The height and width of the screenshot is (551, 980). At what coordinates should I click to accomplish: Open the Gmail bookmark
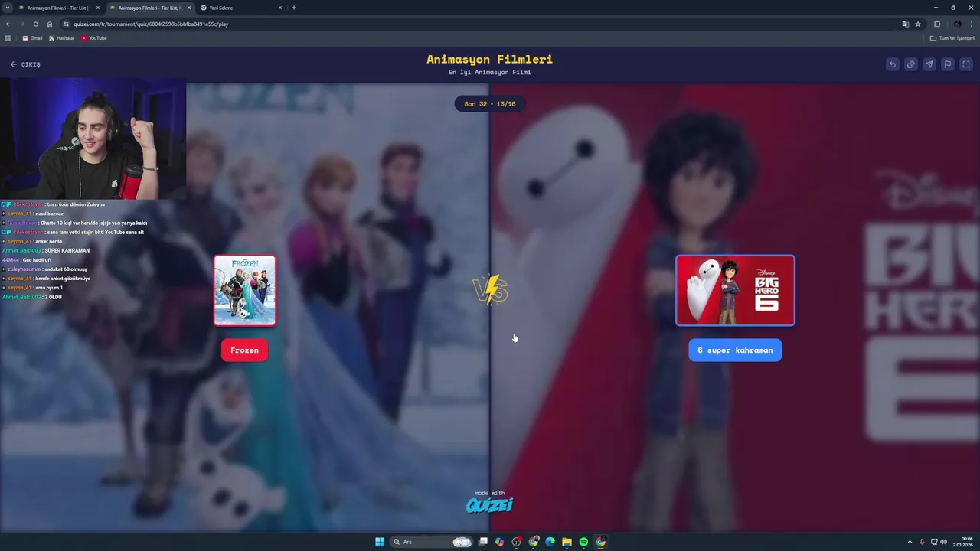tap(32, 38)
